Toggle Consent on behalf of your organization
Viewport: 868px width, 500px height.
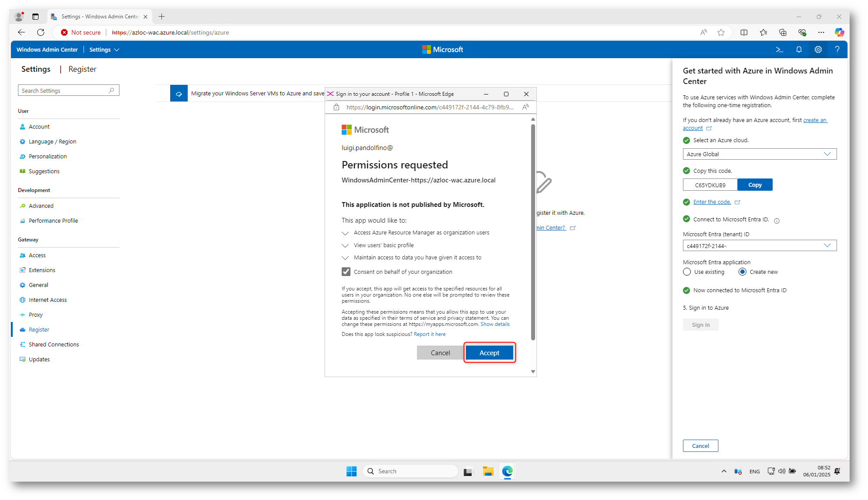tap(346, 272)
